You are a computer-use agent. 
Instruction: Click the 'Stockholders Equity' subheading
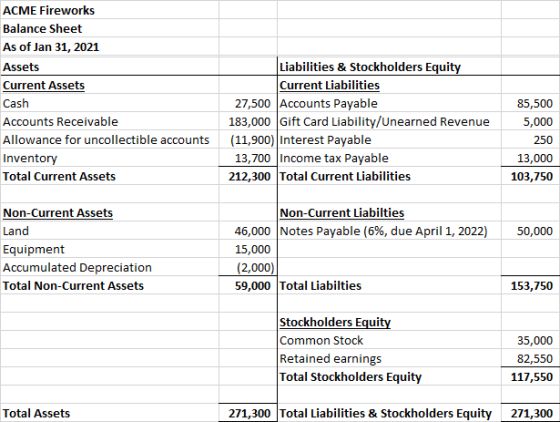click(335, 322)
